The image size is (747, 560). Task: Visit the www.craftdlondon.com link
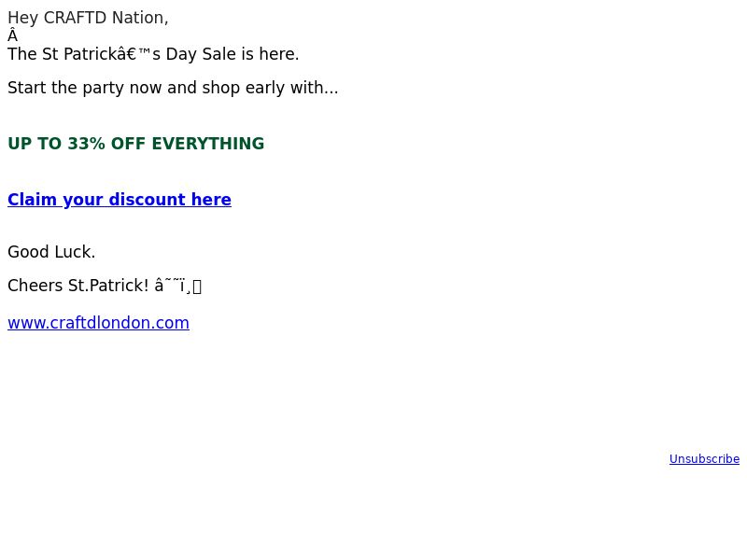[99, 323]
